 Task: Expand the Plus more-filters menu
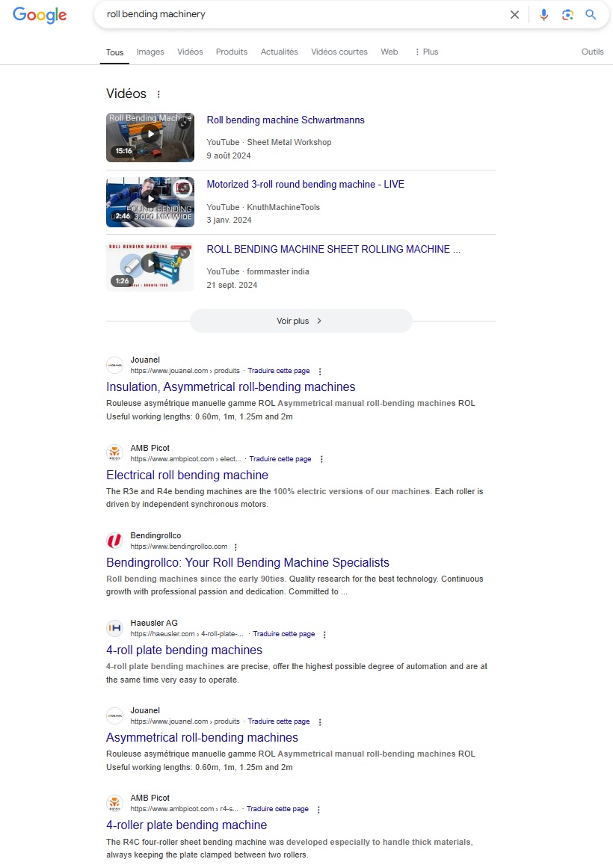426,52
